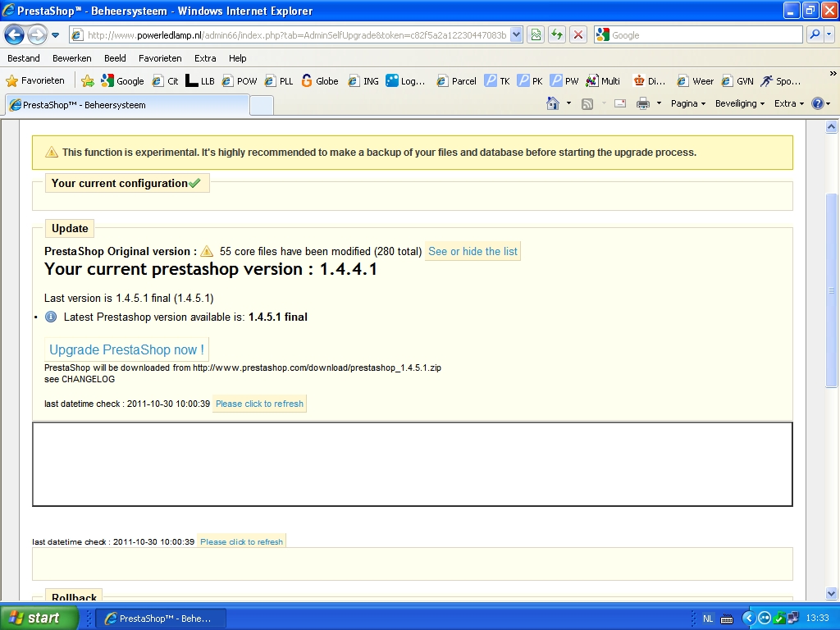
Task: Click the Compatibility View icon
Action: 536,35
